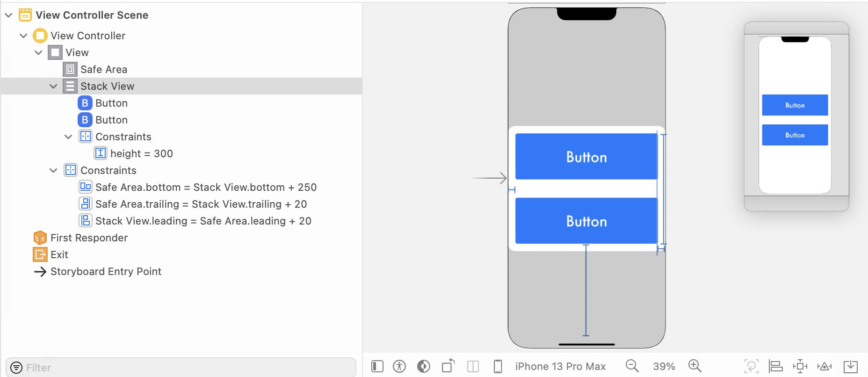This screenshot has width=868, height=377.
Task: Click the top Button in canvas stack view
Action: coord(586,157)
